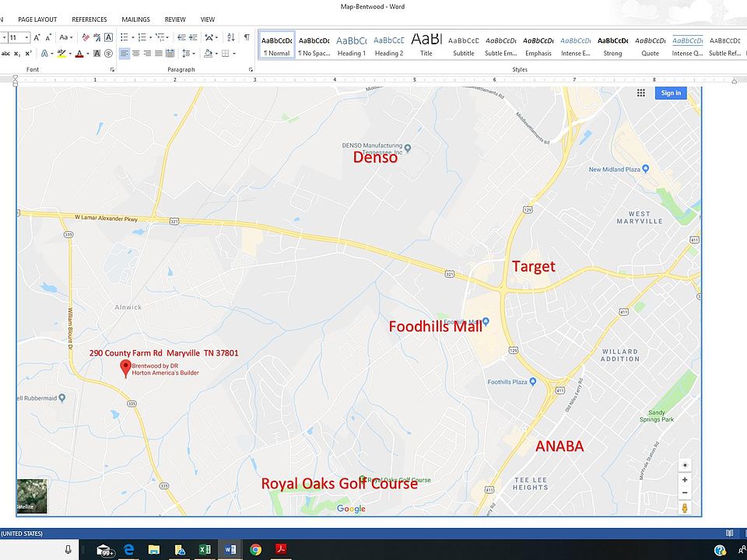Click the red Brentwood map pin
This screenshot has height=560, width=747.
point(125,368)
